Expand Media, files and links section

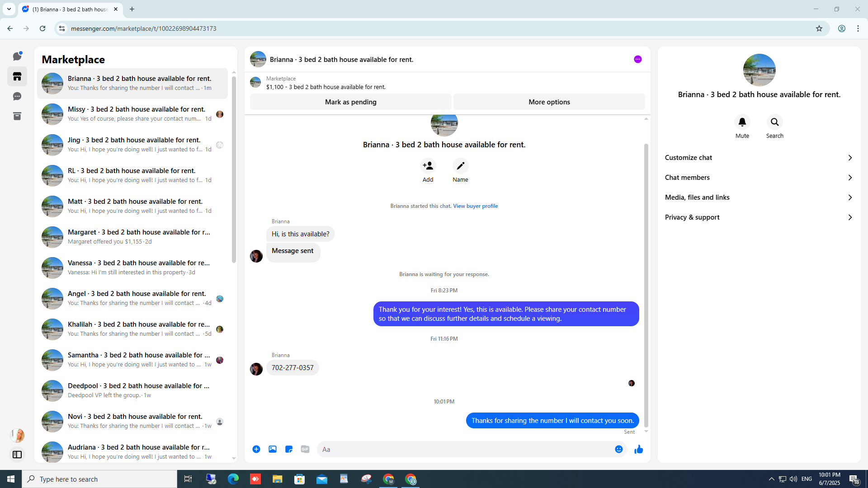pyautogui.click(x=759, y=197)
